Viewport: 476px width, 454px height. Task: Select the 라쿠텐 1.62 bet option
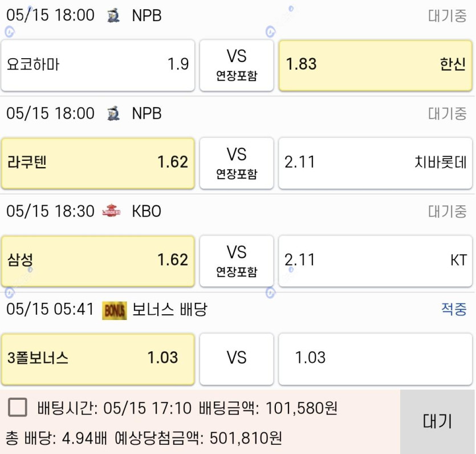97,163
